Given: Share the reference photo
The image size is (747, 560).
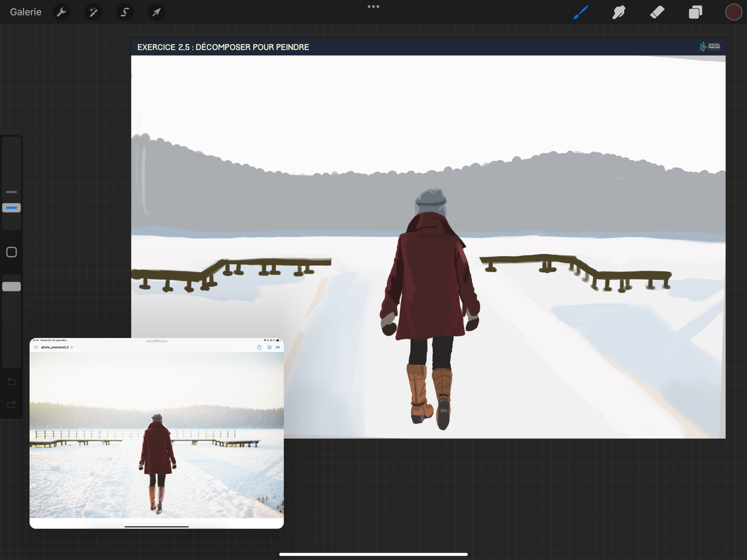Looking at the screenshot, I should (259, 347).
